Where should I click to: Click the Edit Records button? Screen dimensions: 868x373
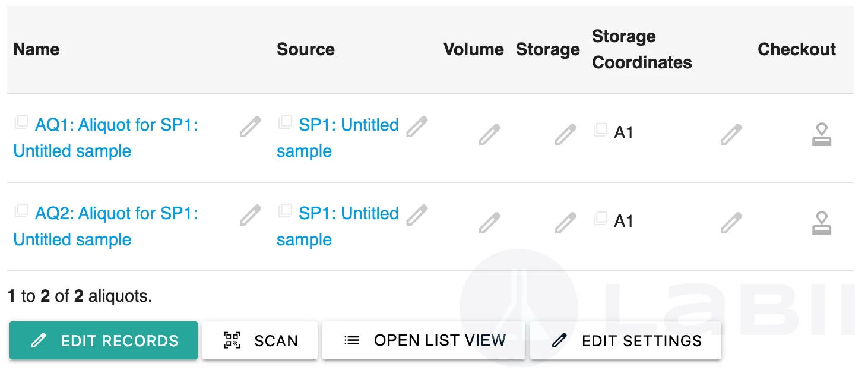click(x=103, y=341)
